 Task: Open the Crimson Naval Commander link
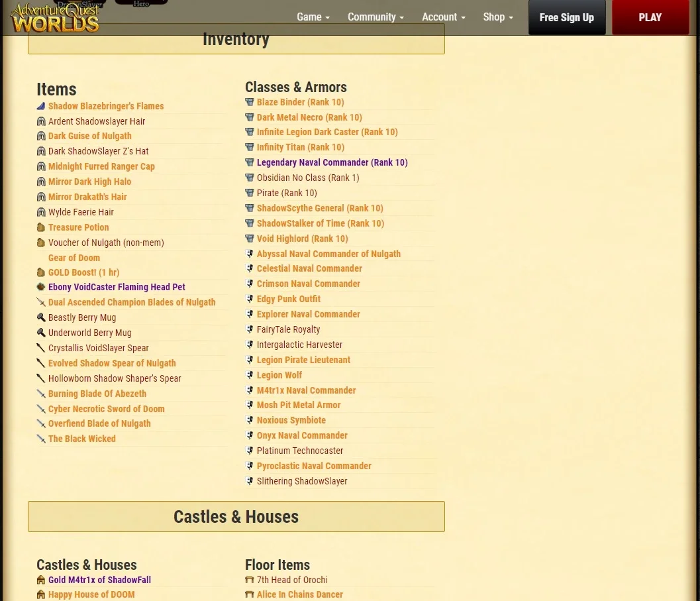[309, 284]
